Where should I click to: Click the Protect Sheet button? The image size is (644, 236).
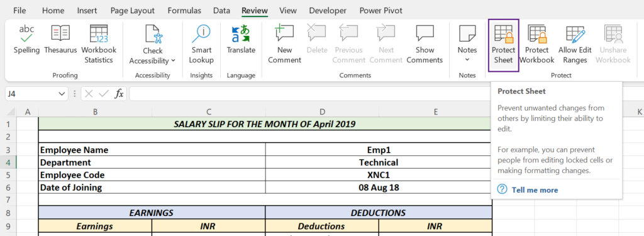tap(504, 45)
